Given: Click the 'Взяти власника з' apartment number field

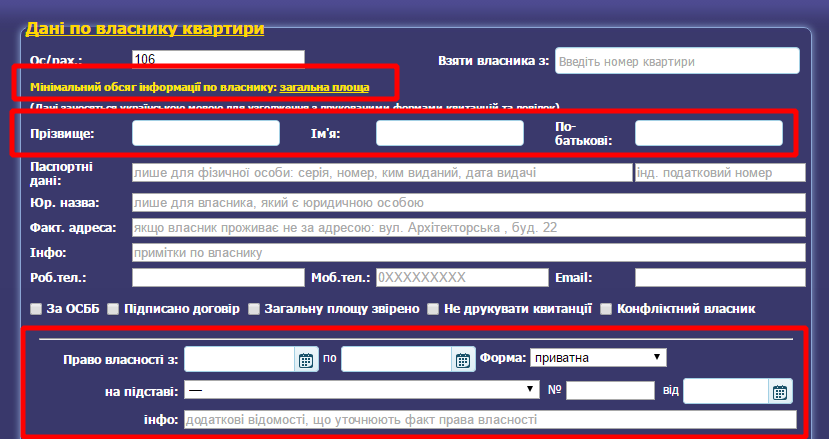Looking at the screenshot, I should coord(677,61).
